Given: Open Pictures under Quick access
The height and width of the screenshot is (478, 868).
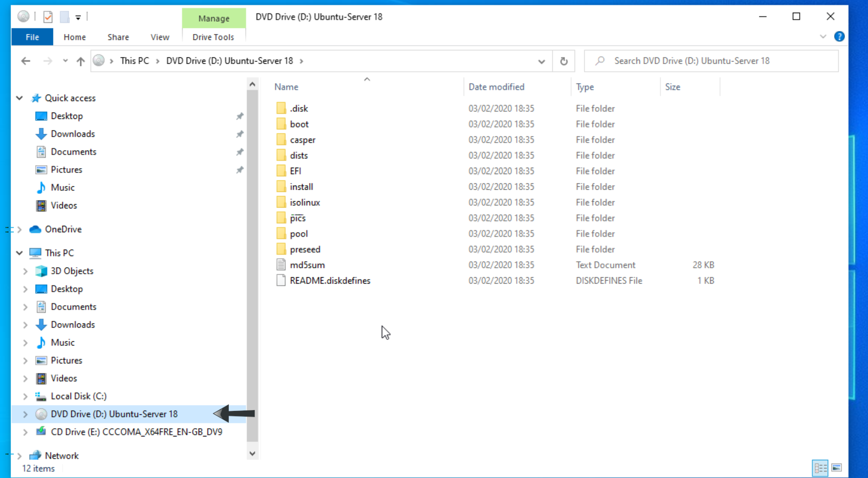Looking at the screenshot, I should [x=66, y=169].
